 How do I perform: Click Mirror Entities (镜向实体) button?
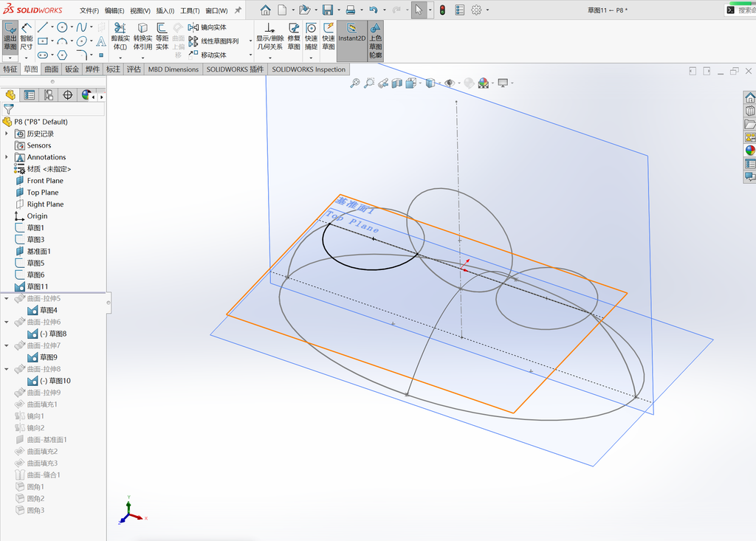click(x=207, y=27)
